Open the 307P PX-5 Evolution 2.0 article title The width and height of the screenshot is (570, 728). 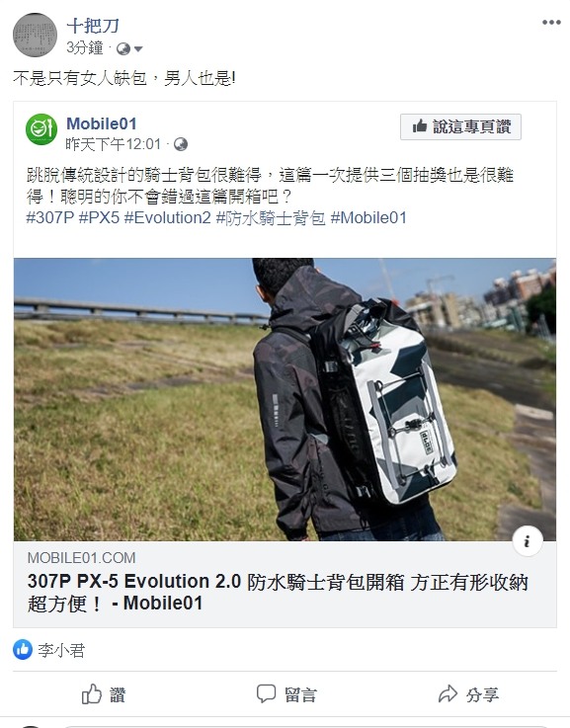pyautogui.click(x=278, y=593)
